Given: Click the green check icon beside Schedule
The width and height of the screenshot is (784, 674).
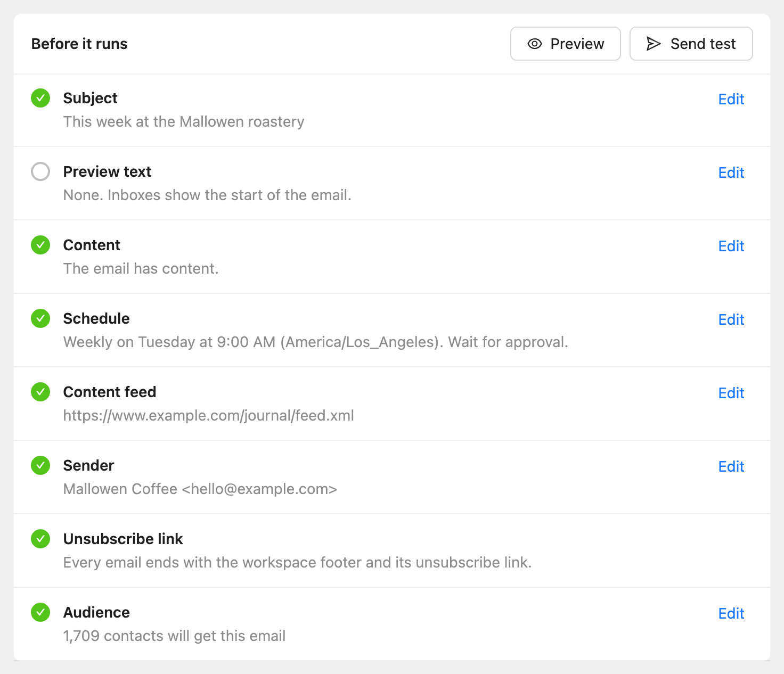Looking at the screenshot, I should coord(40,318).
